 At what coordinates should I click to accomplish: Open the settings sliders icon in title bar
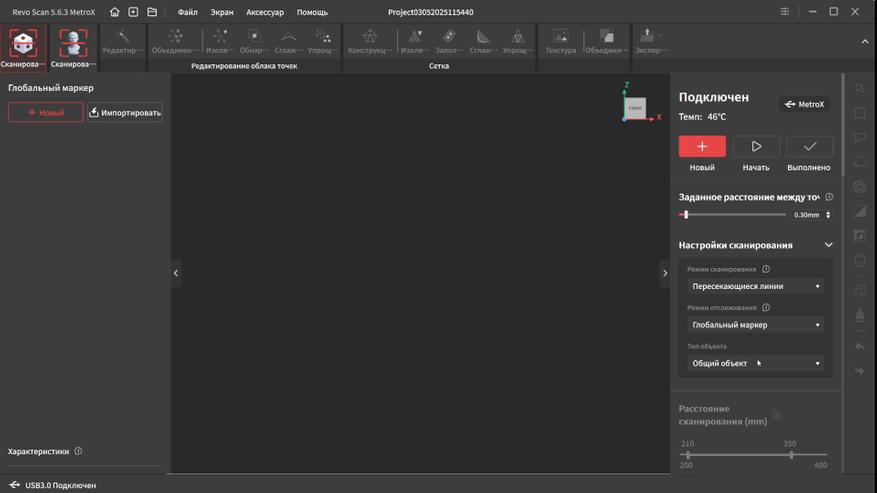[785, 12]
